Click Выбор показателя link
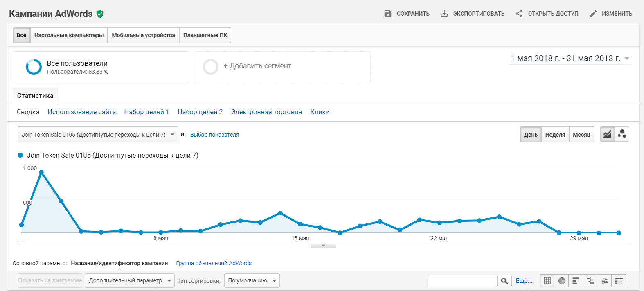This screenshot has height=291, width=644. tap(214, 135)
